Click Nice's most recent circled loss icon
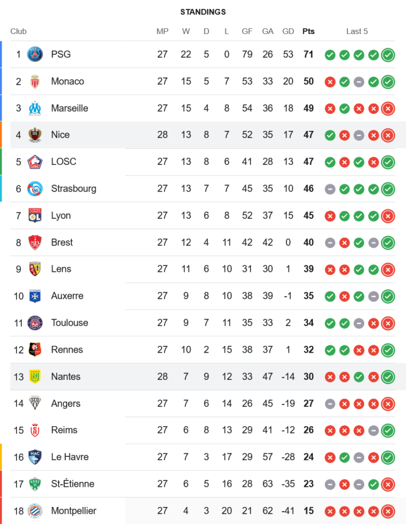 pyautogui.click(x=388, y=135)
